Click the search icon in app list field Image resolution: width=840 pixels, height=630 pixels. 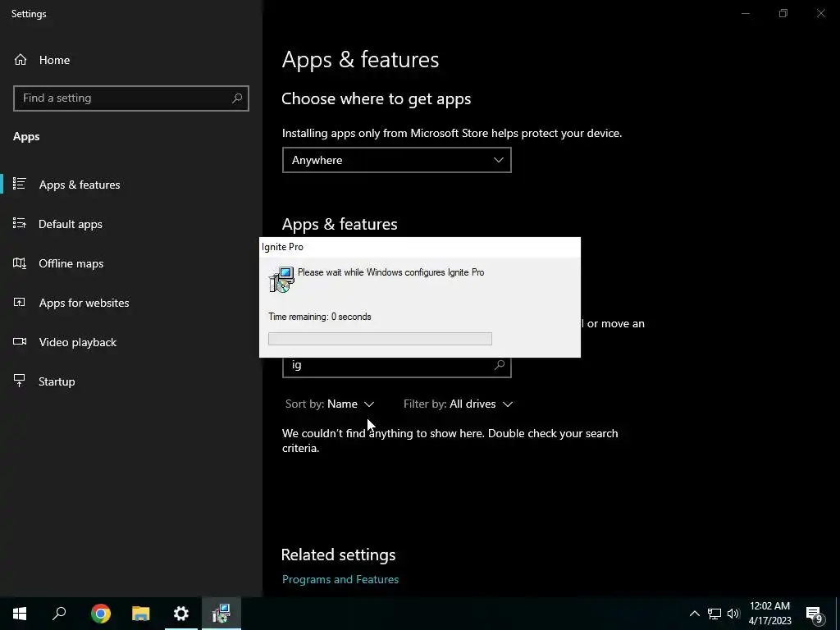click(500, 365)
